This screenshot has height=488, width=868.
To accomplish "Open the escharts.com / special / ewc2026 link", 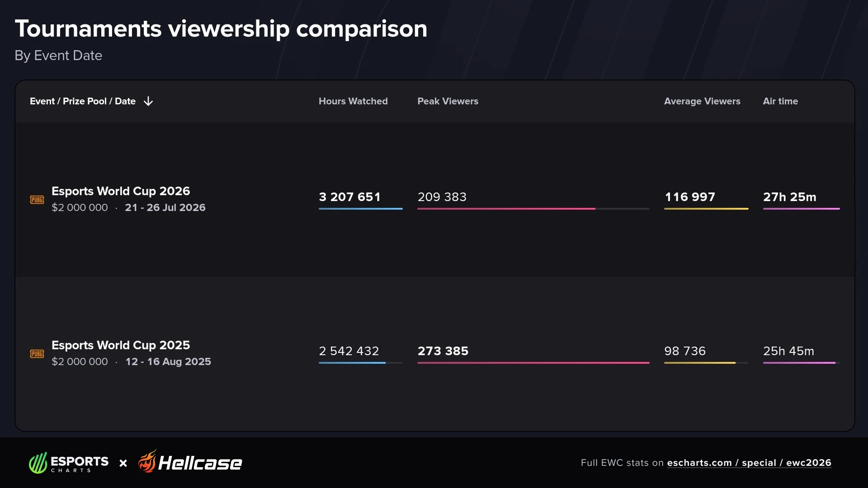I will tap(749, 463).
